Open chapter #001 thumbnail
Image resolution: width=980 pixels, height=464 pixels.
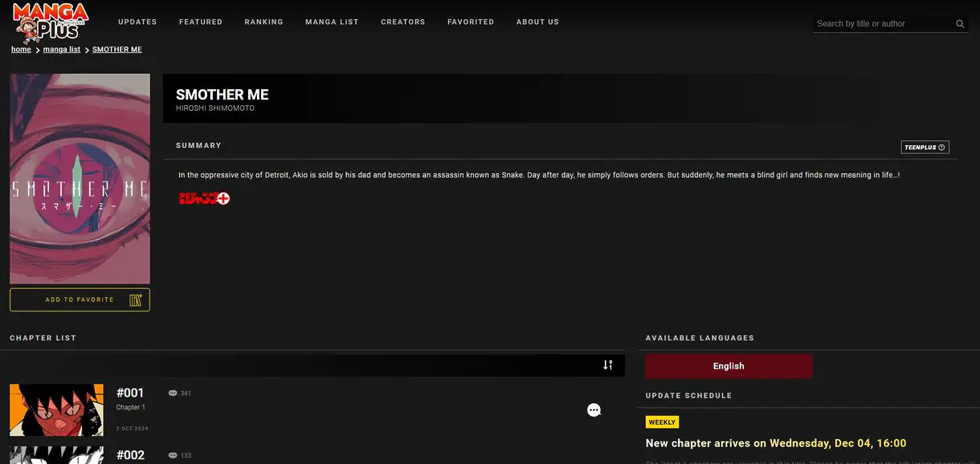[x=56, y=410]
